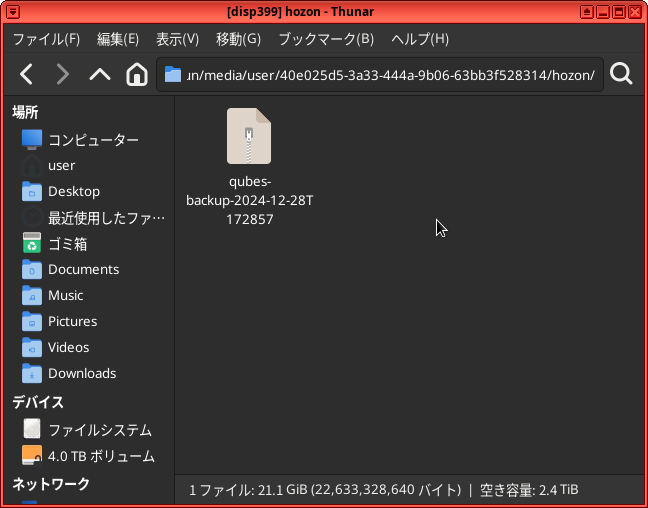Open Music from the sidebar
The height and width of the screenshot is (508, 648).
(65, 295)
